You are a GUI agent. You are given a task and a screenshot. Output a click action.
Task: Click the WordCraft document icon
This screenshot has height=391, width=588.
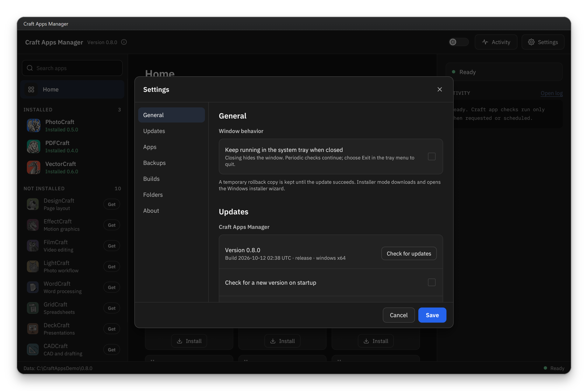click(x=33, y=287)
